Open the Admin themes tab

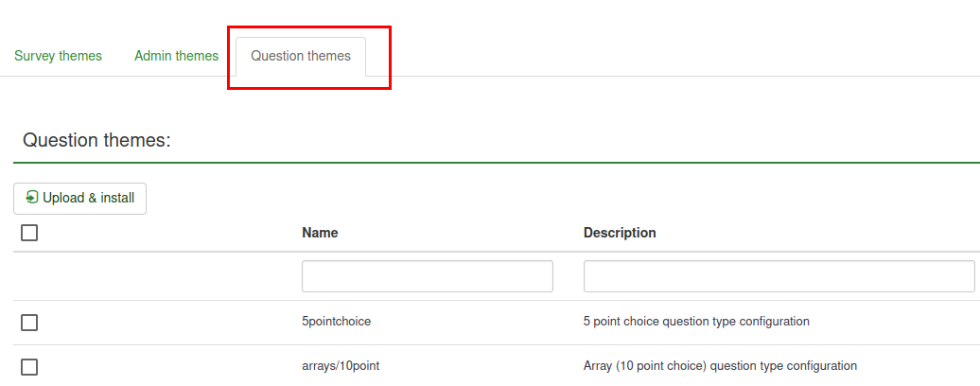[x=176, y=56]
